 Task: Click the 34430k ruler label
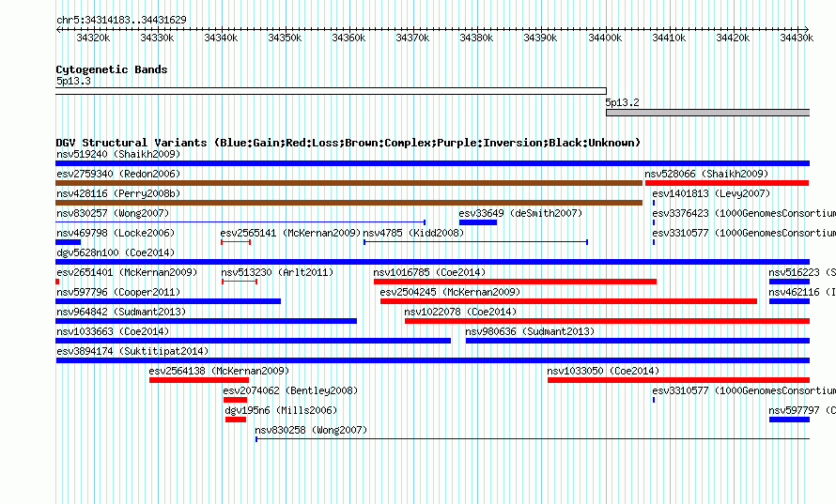[797, 38]
